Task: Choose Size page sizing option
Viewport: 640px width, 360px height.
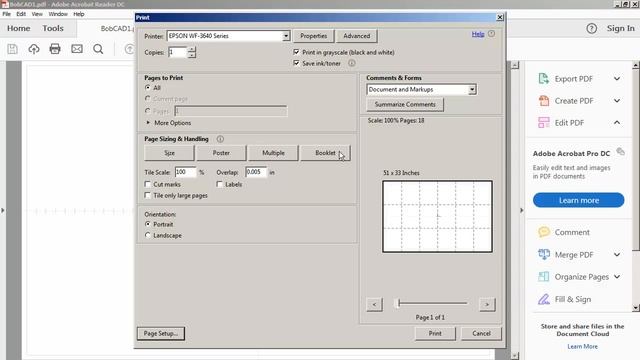Action: point(169,153)
